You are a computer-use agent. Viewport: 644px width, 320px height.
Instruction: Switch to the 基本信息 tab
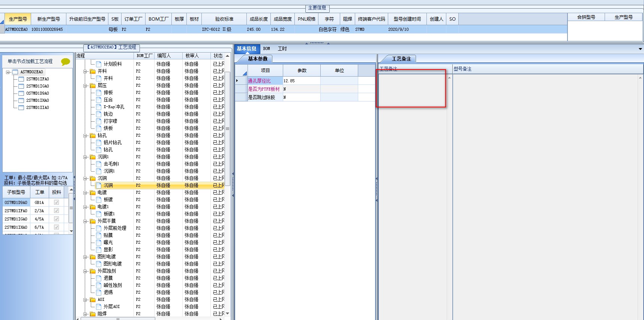click(247, 49)
